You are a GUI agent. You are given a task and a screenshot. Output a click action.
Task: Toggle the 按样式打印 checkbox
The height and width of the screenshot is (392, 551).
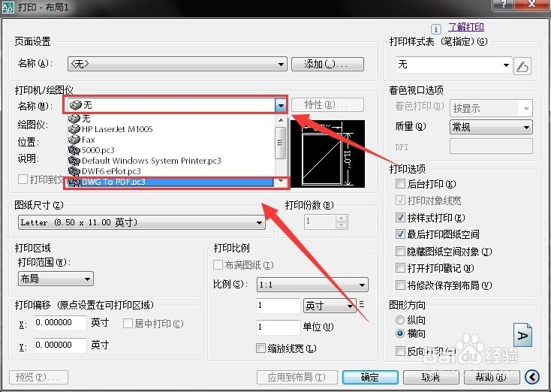point(400,217)
